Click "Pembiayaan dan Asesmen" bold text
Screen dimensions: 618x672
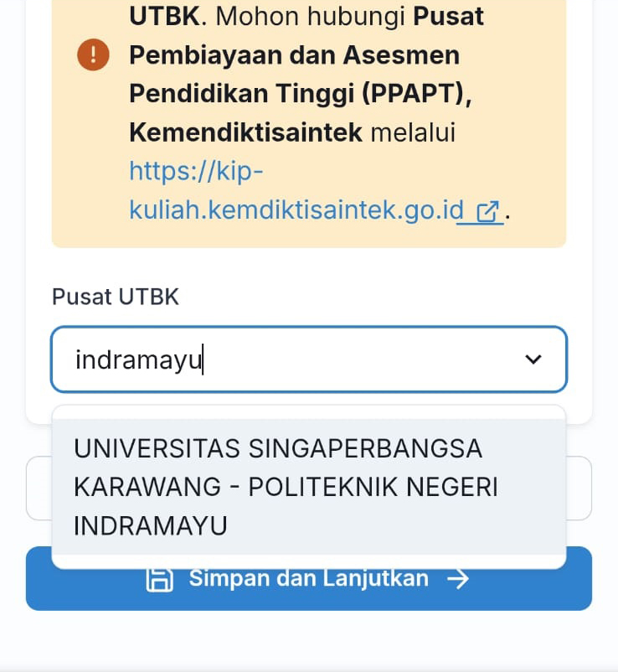[x=294, y=55]
